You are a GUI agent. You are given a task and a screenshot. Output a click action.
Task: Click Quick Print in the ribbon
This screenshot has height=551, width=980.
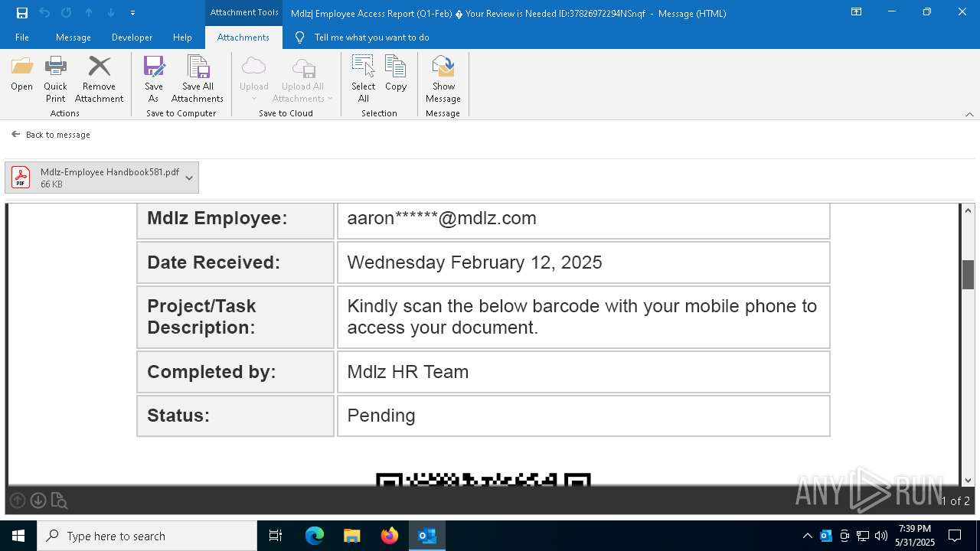(x=55, y=79)
